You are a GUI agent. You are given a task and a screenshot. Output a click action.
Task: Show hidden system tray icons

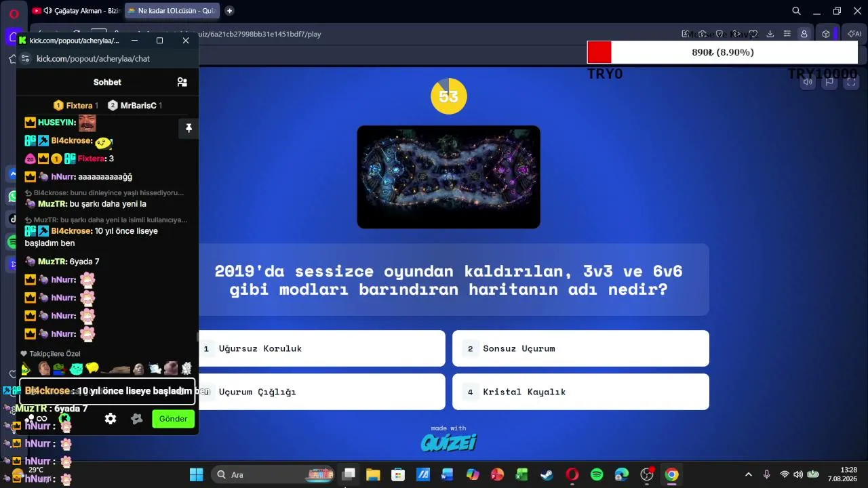coord(749,474)
